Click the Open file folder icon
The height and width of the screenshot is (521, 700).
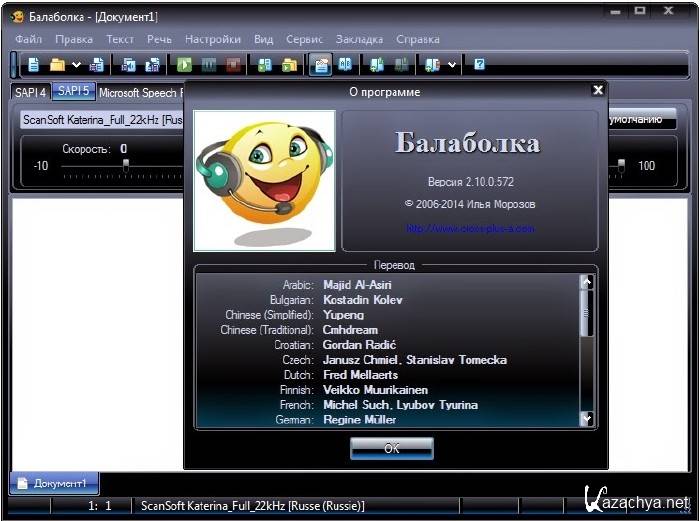pos(58,65)
